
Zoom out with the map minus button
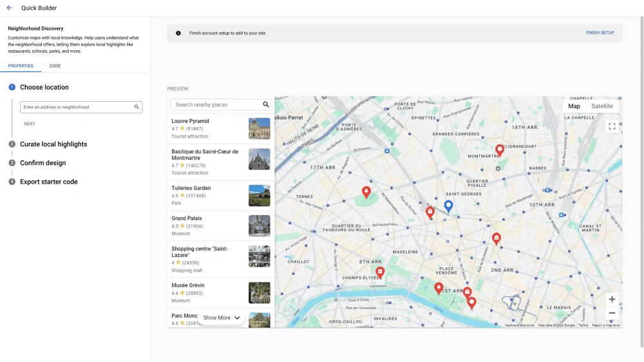coord(612,313)
